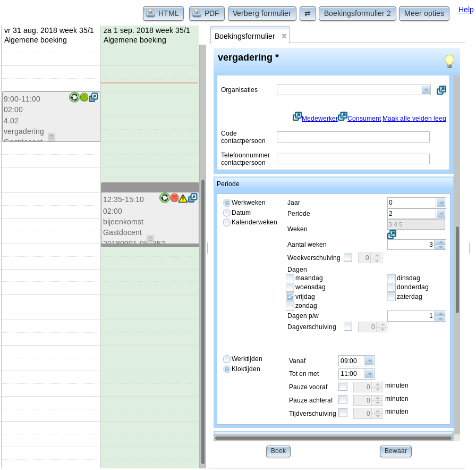This screenshot has height=470, width=476.
Task: Click the Code contactpersoon input field
Action: click(353, 137)
